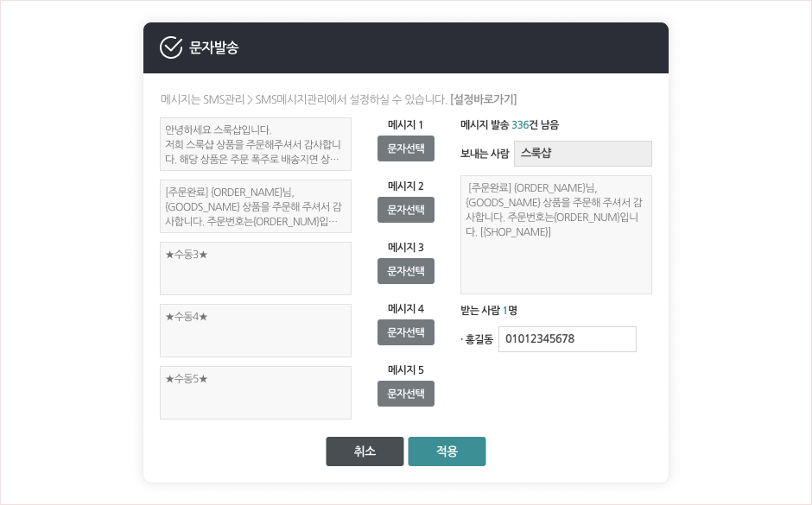
Task: Click the 문자발송 dialog title
Action: pos(214,48)
